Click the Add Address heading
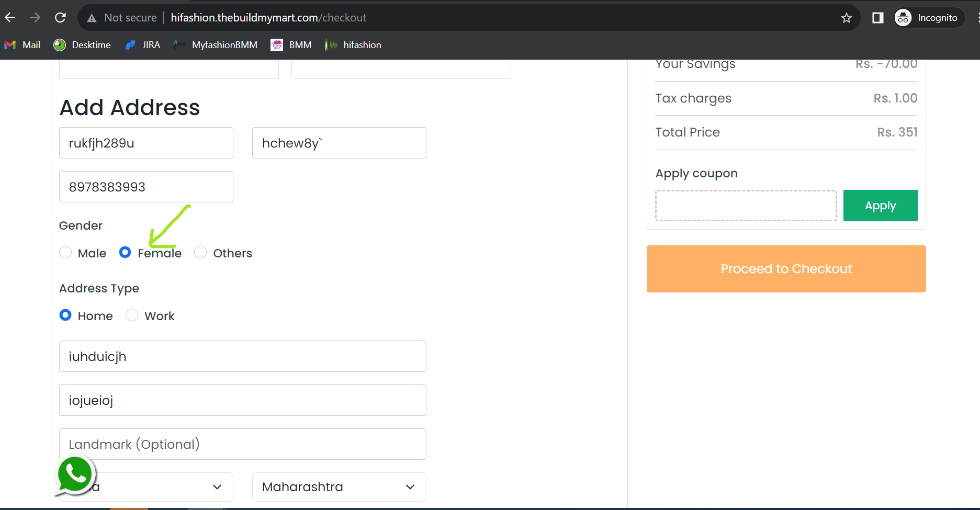Image resolution: width=980 pixels, height=510 pixels. 130,107
